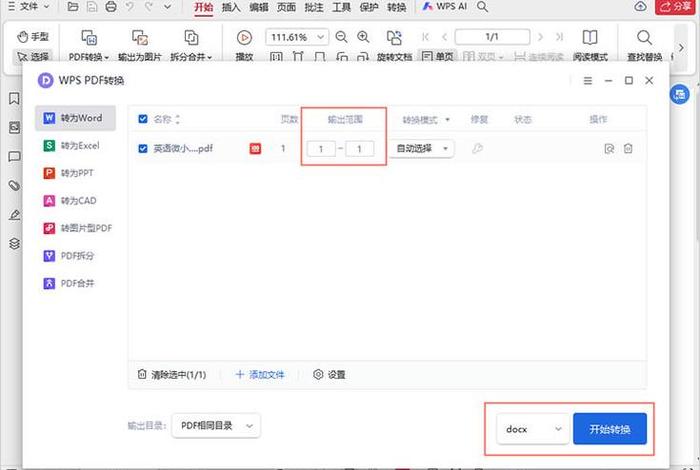
Task: Click the cloud upload icon
Action: coord(641,6)
